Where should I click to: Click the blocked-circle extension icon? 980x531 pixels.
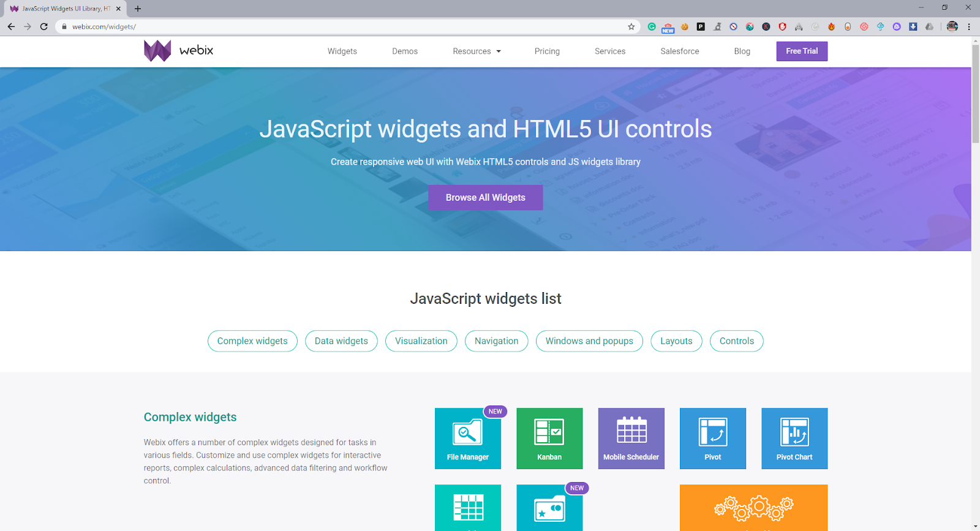(733, 26)
